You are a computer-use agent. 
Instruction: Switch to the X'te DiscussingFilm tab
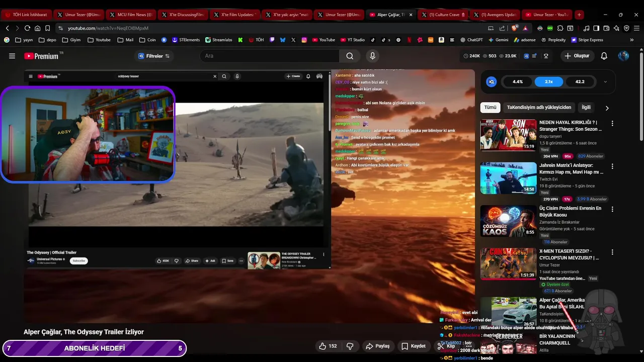(183, 15)
